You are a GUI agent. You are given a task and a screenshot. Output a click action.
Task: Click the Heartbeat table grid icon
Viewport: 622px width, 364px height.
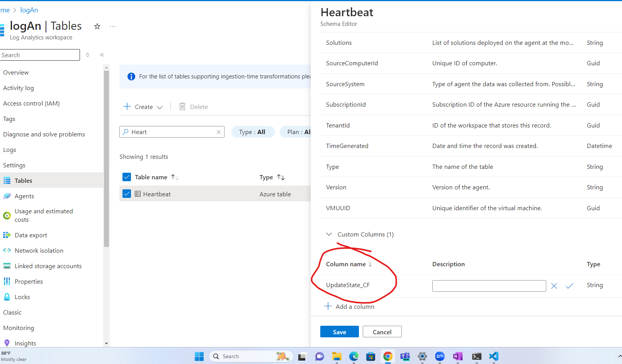[x=138, y=194]
